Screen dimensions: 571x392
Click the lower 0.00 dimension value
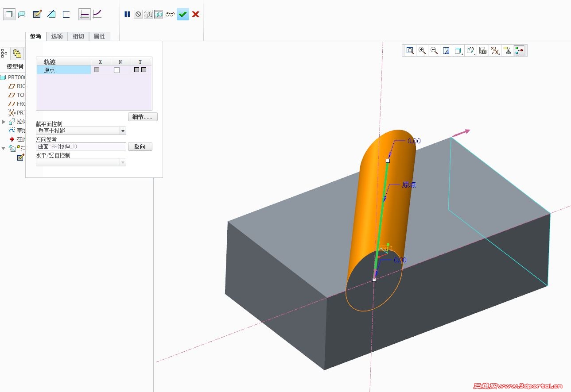click(x=400, y=260)
